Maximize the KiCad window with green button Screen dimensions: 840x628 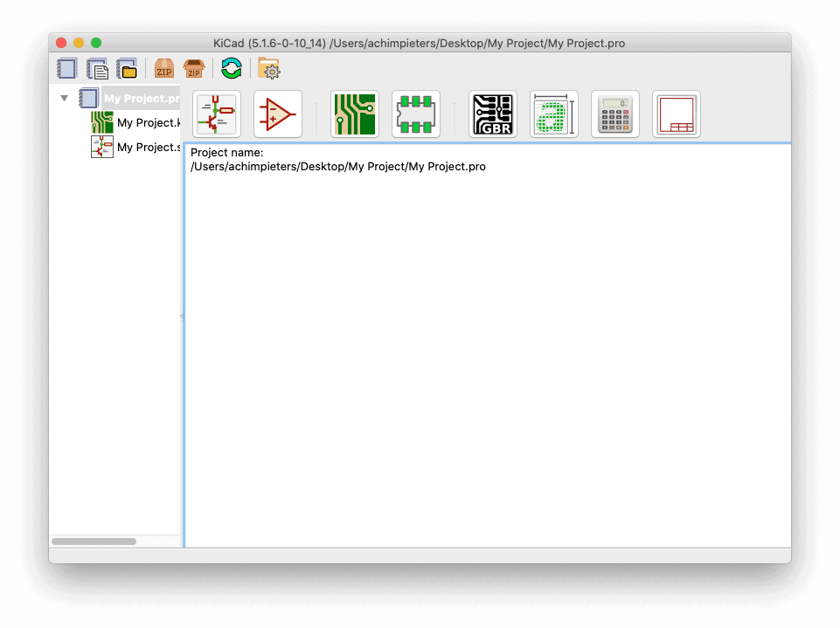[x=96, y=43]
